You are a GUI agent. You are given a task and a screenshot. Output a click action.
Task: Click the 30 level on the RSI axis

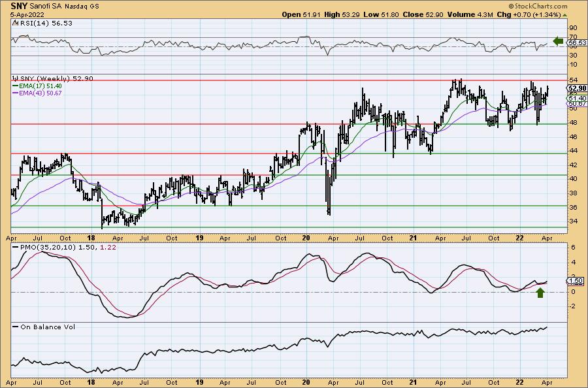click(x=574, y=56)
